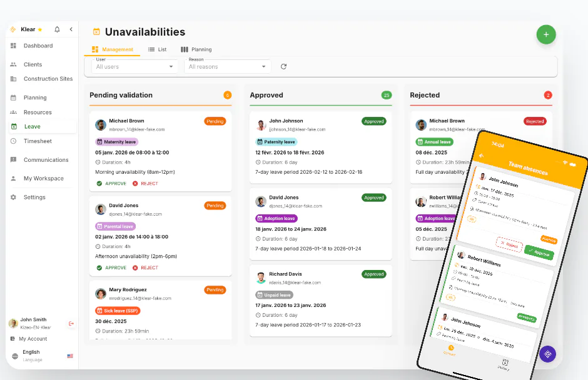Click John Johnson's avatar in the Approved column

(x=261, y=125)
